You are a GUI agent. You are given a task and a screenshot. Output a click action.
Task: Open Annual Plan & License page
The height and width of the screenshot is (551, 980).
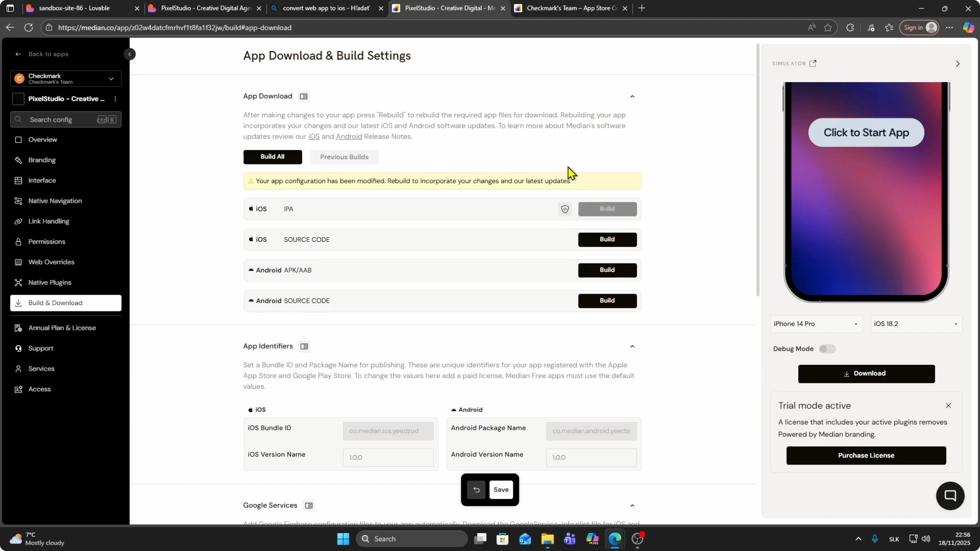pyautogui.click(x=66, y=328)
